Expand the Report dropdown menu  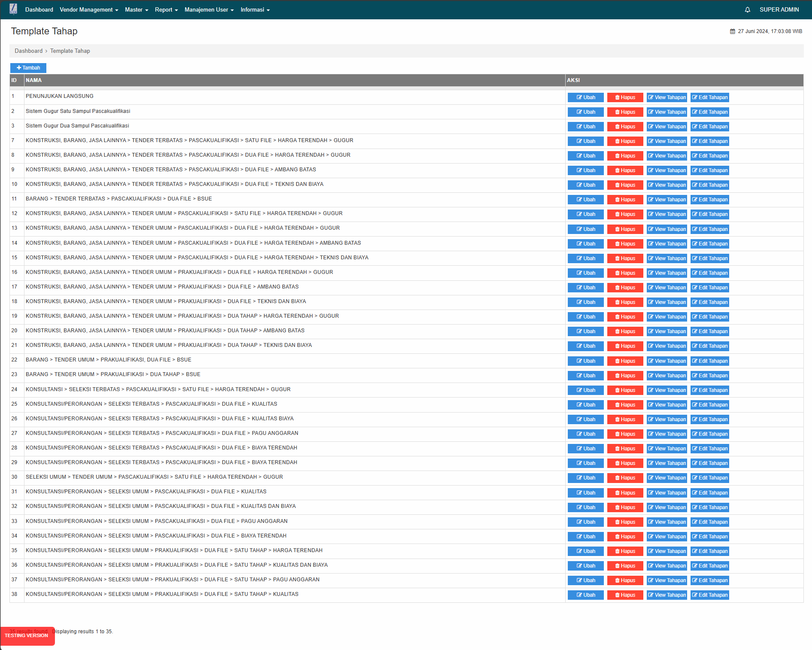[166, 10]
